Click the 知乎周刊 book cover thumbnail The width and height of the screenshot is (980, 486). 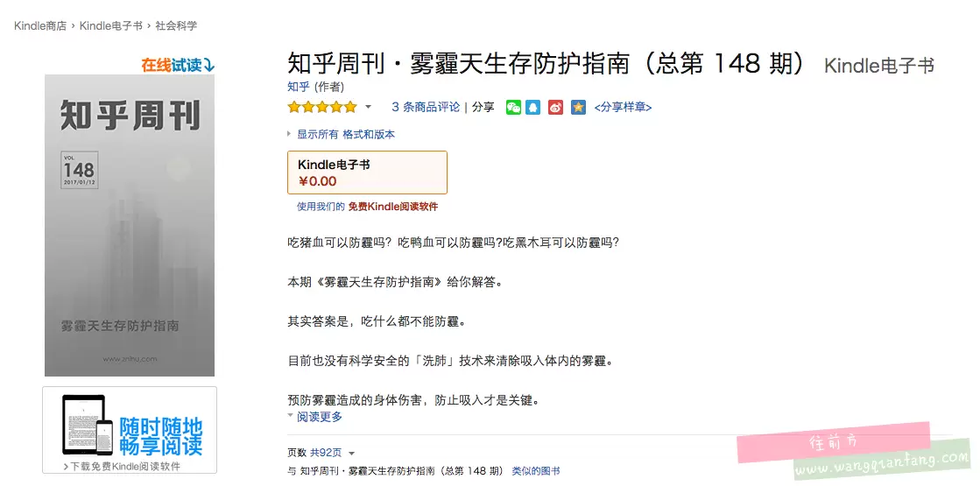click(130, 226)
